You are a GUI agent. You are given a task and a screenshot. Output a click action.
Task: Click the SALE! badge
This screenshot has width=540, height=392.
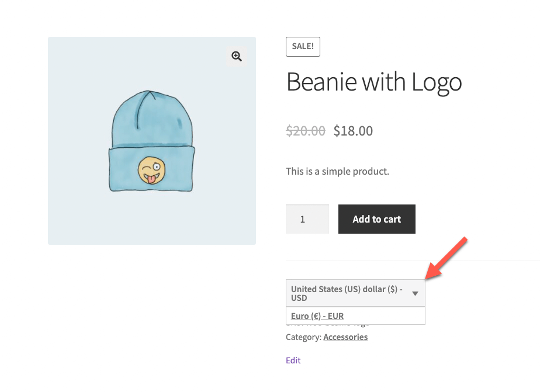coord(303,46)
